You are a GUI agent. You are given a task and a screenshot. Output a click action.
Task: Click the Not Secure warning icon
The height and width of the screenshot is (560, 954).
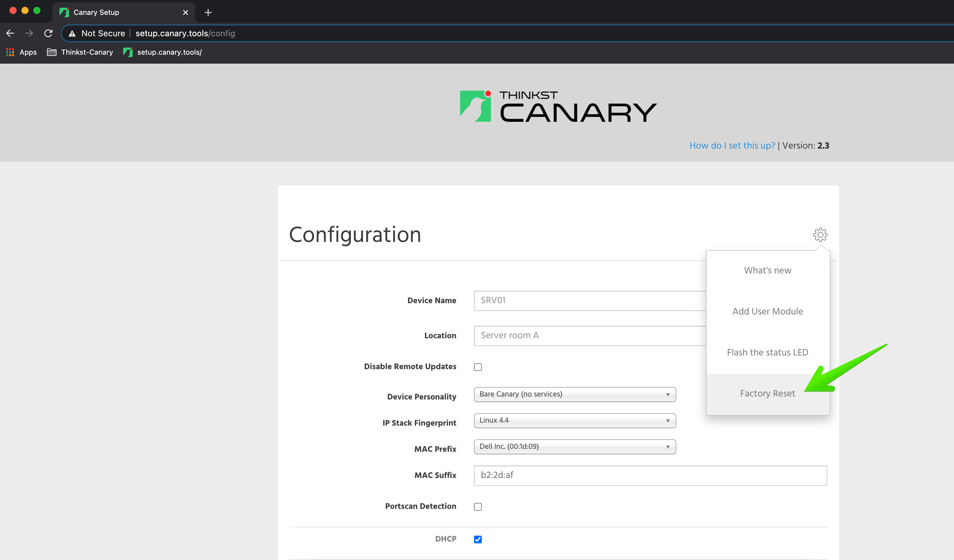coord(72,33)
